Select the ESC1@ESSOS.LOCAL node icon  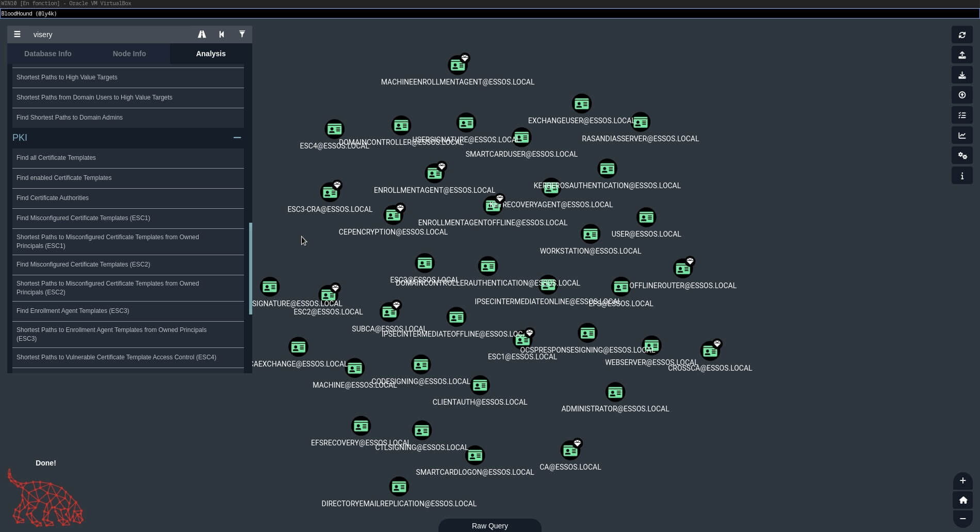pos(522,340)
